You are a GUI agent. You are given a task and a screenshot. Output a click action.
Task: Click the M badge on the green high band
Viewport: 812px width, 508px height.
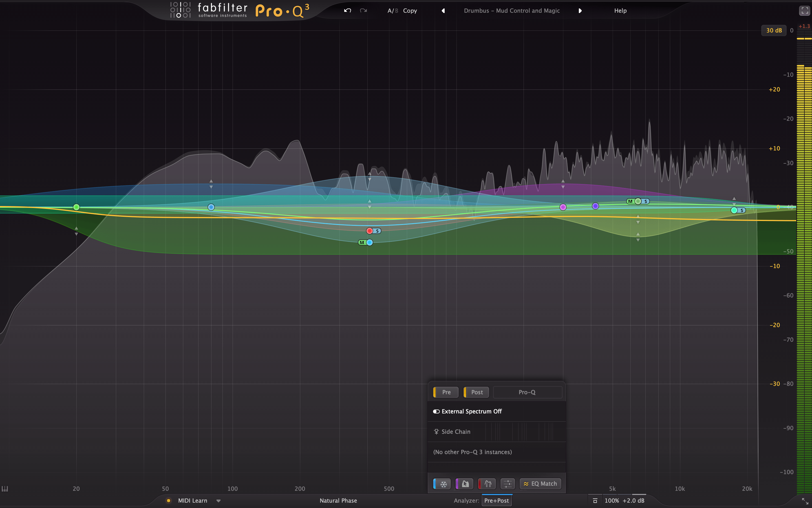coord(630,201)
